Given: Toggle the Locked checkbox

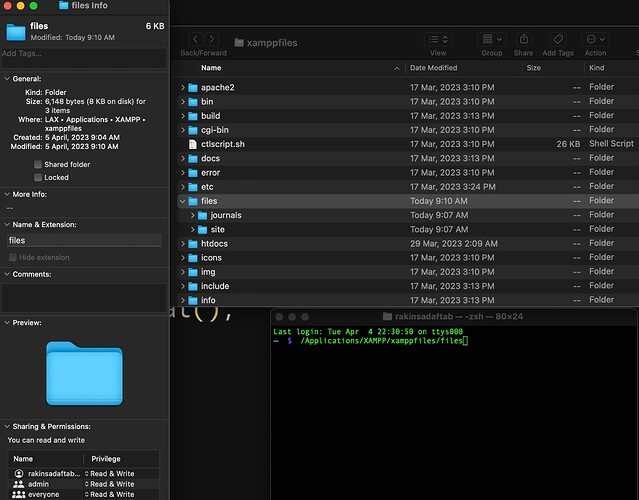Looking at the screenshot, I should pyautogui.click(x=38, y=177).
